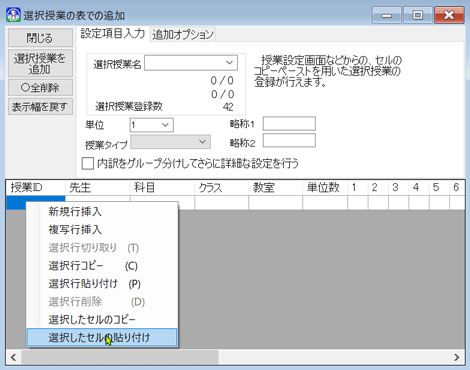Close the window with red X
Viewport: 470px width, 370px height.
449,15
